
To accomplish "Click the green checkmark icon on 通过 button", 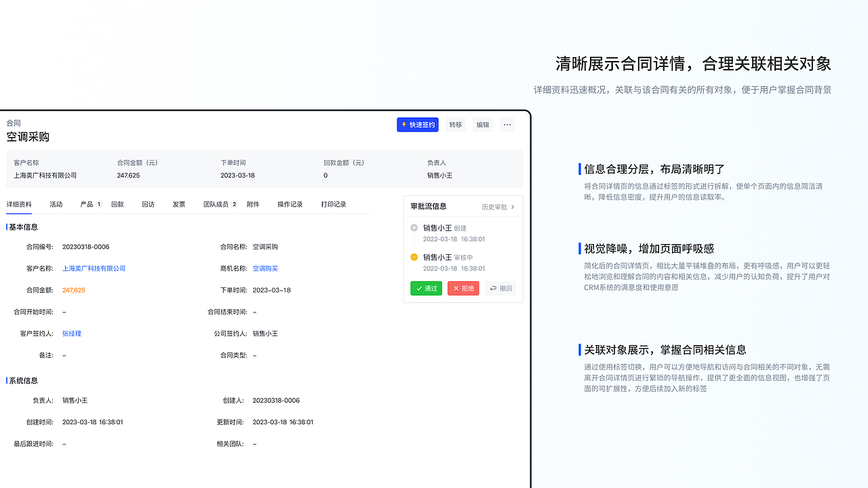I will (419, 288).
